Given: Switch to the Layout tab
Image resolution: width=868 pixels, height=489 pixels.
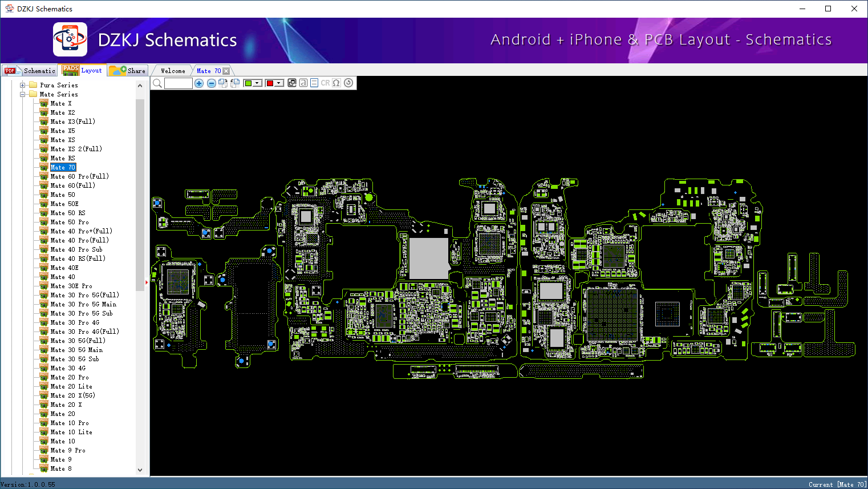Looking at the screenshot, I should [83, 70].
